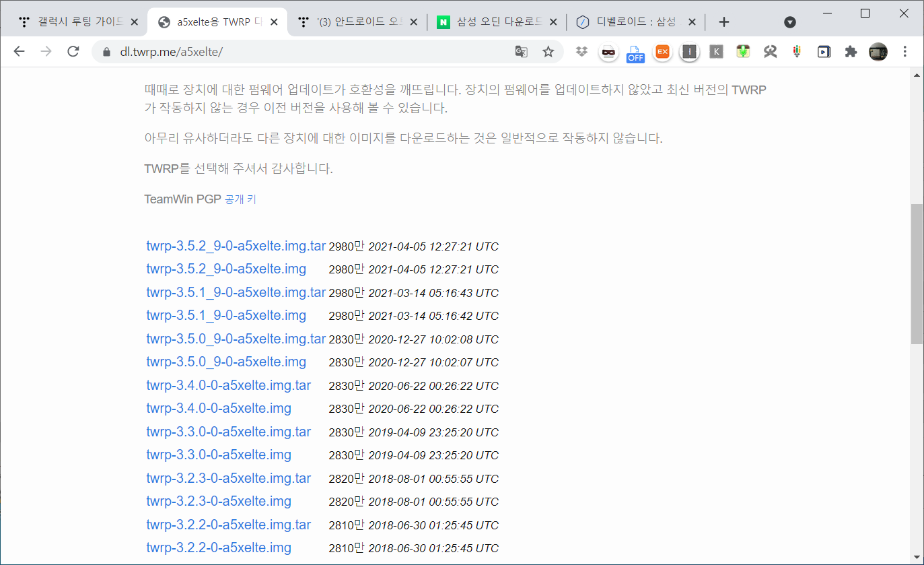Open the tab search dropdown arrow

pos(790,22)
